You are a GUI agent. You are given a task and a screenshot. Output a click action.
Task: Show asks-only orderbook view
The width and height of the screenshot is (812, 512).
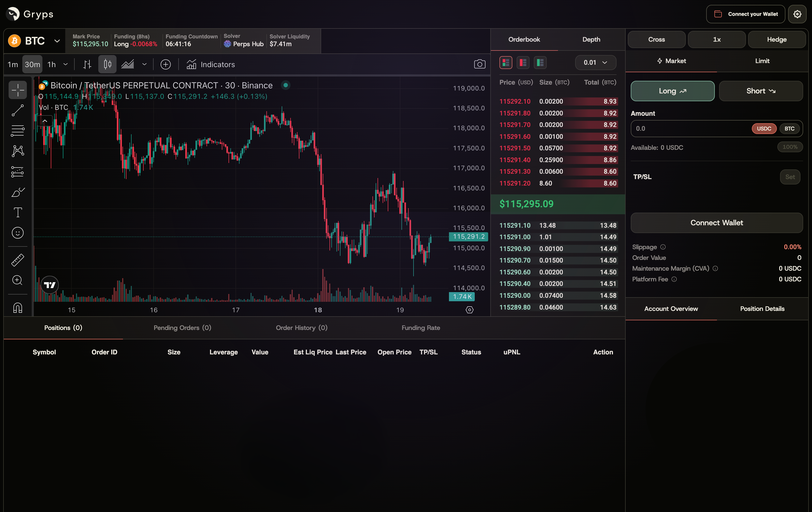(523, 62)
